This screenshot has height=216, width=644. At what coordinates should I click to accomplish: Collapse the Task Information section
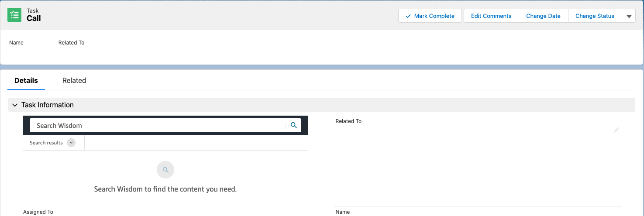[x=15, y=105]
